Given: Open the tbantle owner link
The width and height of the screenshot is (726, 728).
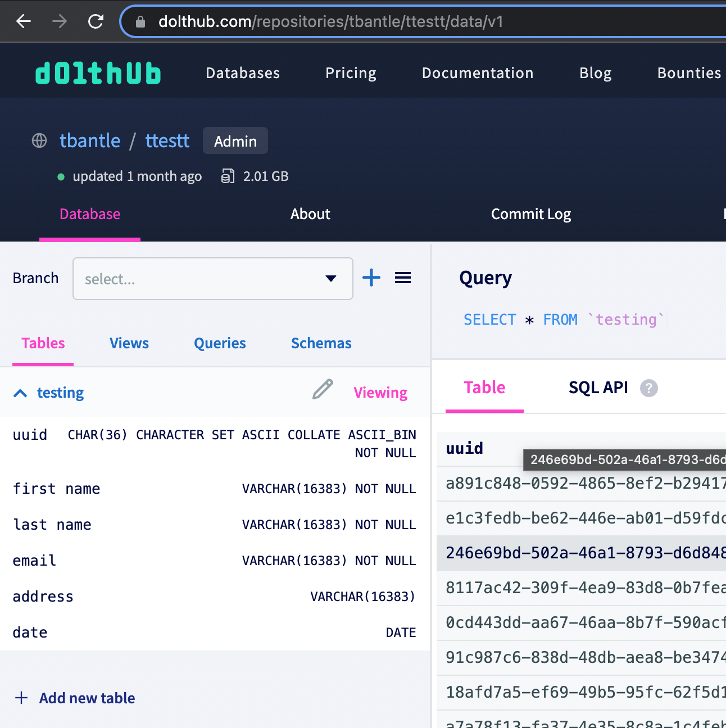Looking at the screenshot, I should [x=90, y=140].
